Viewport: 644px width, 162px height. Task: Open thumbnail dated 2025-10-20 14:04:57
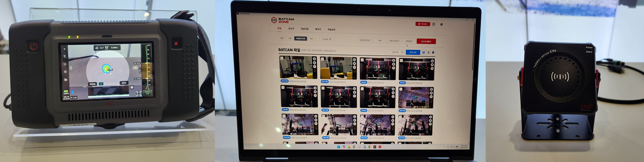point(300,124)
